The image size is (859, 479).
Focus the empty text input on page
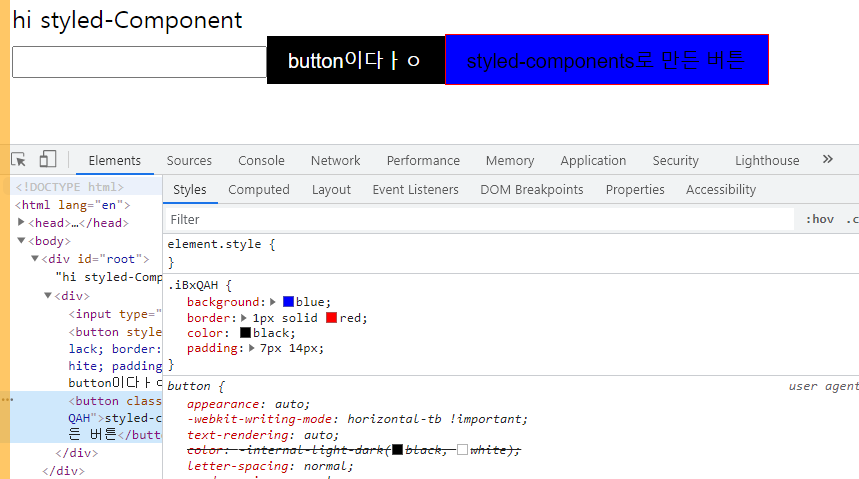click(139, 62)
